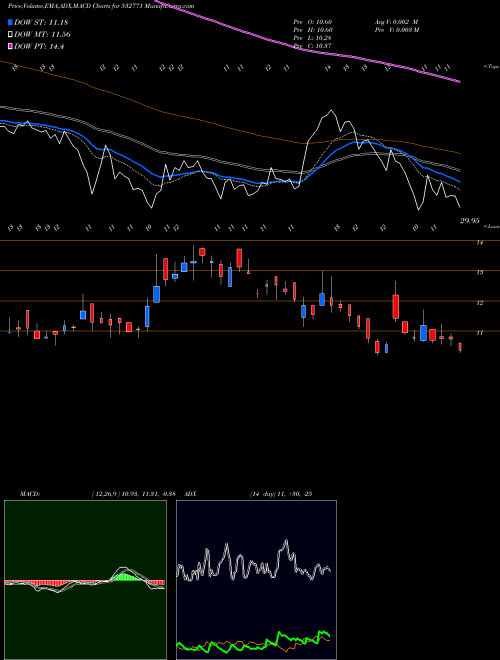Click the chart title for 532771
Viewport: 500px width, 660px height.
coord(101,6)
